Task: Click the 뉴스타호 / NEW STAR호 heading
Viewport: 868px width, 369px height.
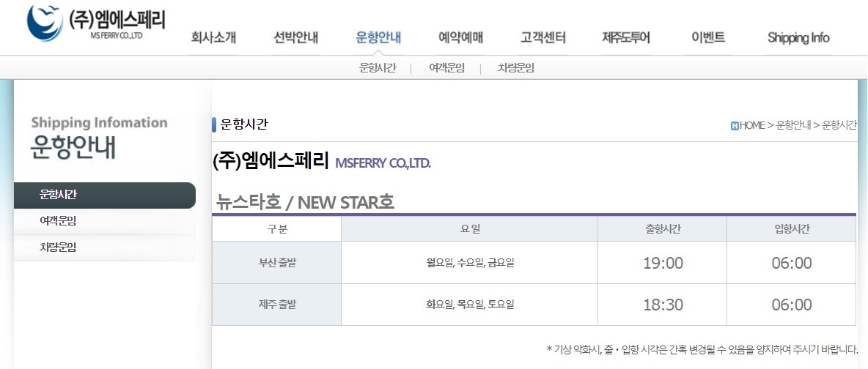Action: (305, 203)
